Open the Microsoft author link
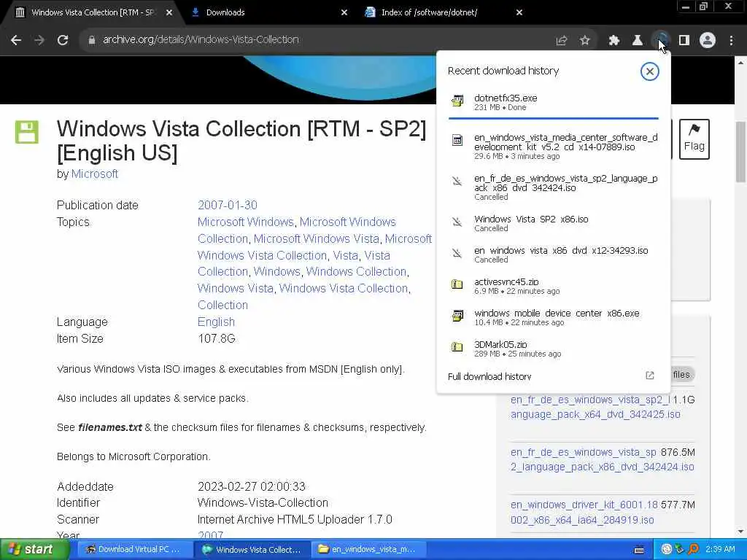 click(x=94, y=174)
